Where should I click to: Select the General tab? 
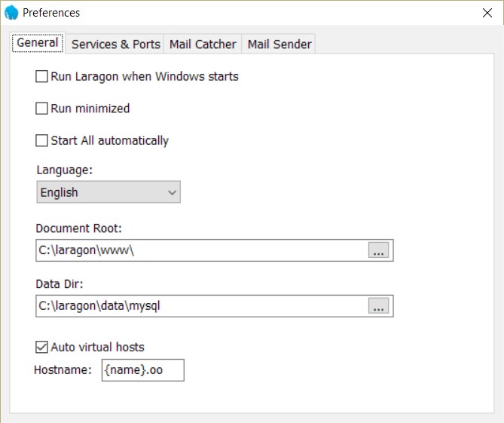click(x=38, y=43)
